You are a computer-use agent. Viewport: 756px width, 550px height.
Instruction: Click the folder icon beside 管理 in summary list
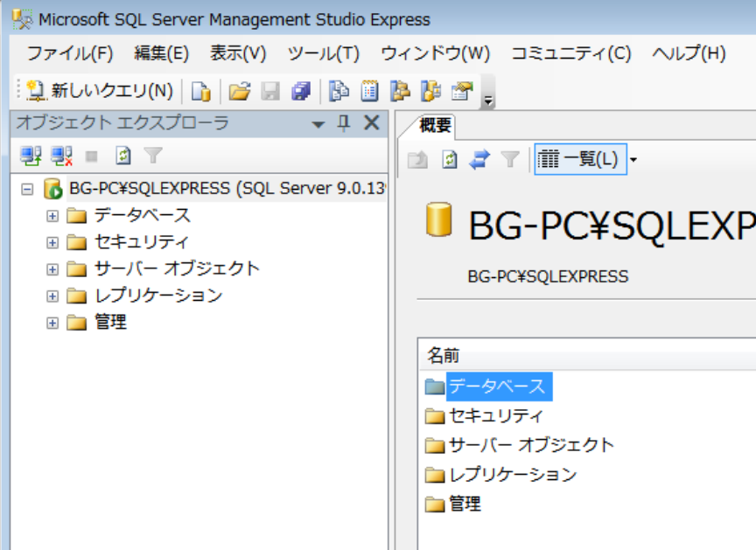434,505
